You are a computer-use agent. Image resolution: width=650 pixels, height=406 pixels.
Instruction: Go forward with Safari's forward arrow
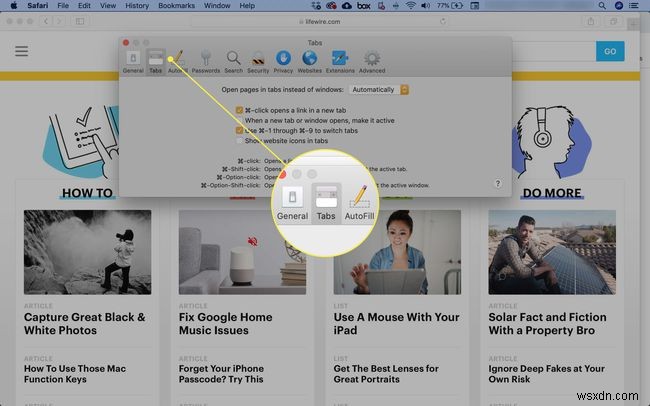[59, 21]
